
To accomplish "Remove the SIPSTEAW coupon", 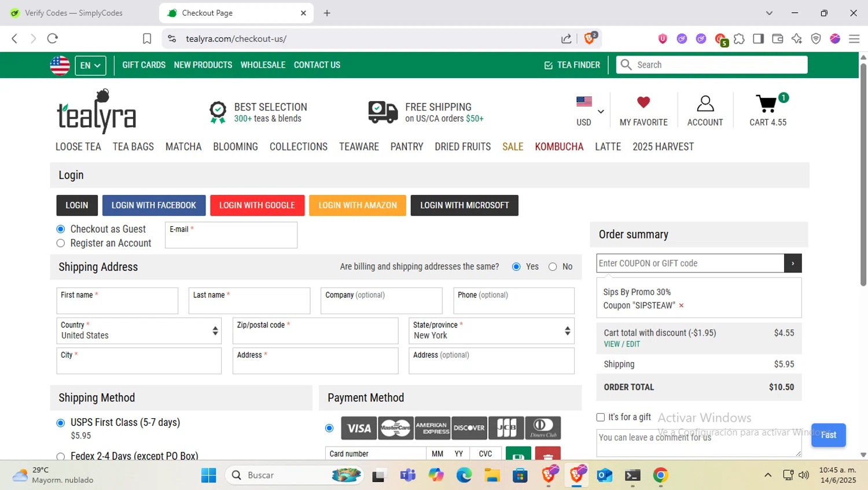I will click(681, 305).
